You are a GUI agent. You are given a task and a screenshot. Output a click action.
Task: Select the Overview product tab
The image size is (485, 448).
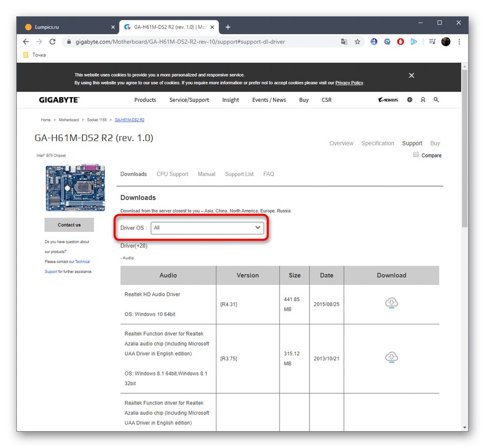(341, 143)
